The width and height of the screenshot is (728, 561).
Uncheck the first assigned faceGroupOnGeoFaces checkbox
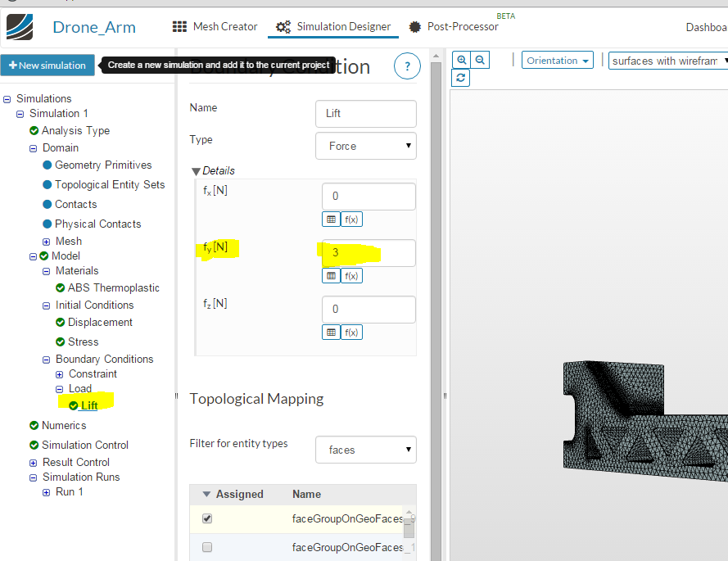207,518
